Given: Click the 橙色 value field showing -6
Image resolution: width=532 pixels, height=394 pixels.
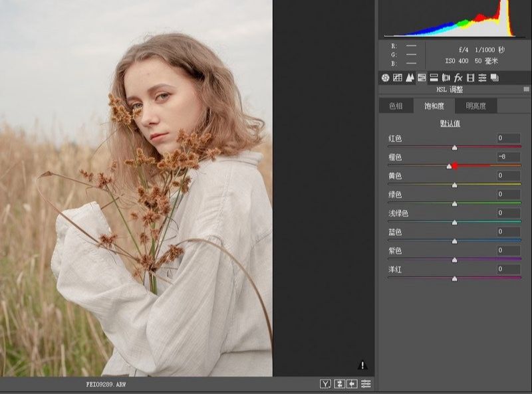Looking at the screenshot, I should (509, 157).
